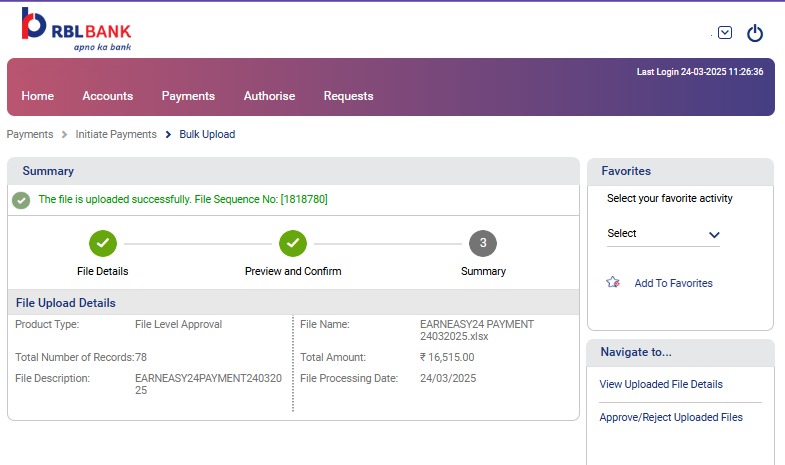Click Add To Favorites link
The height and width of the screenshot is (465, 785).
pos(673,283)
